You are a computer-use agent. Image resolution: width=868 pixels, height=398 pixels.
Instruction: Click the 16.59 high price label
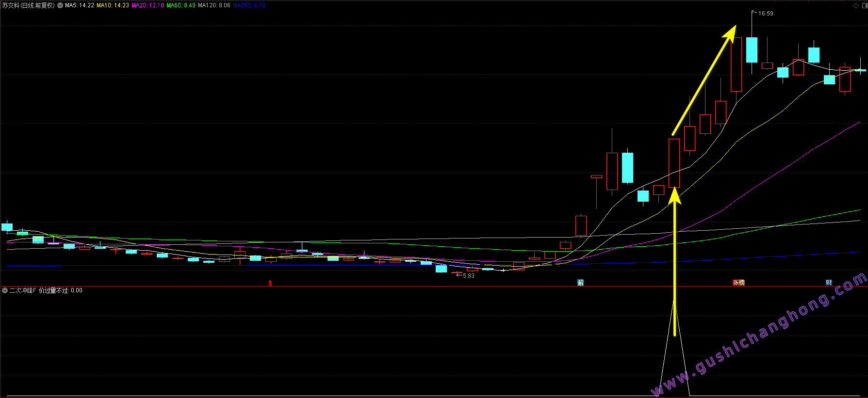pyautogui.click(x=766, y=14)
